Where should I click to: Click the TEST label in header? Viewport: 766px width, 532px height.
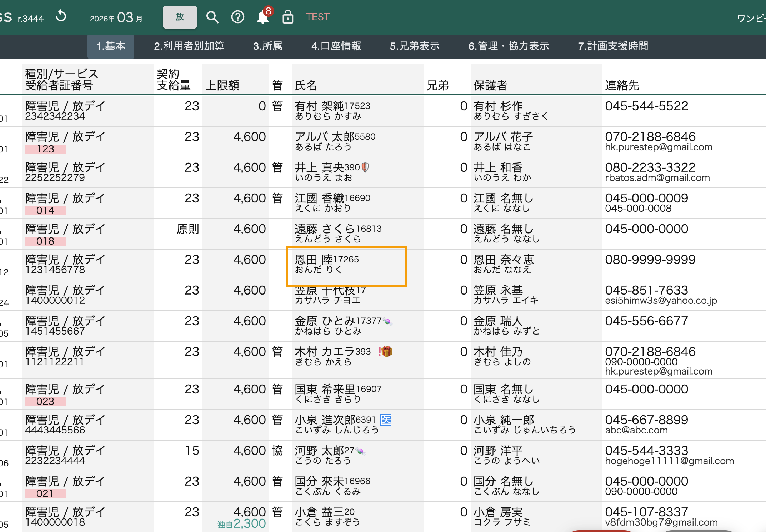(x=317, y=17)
